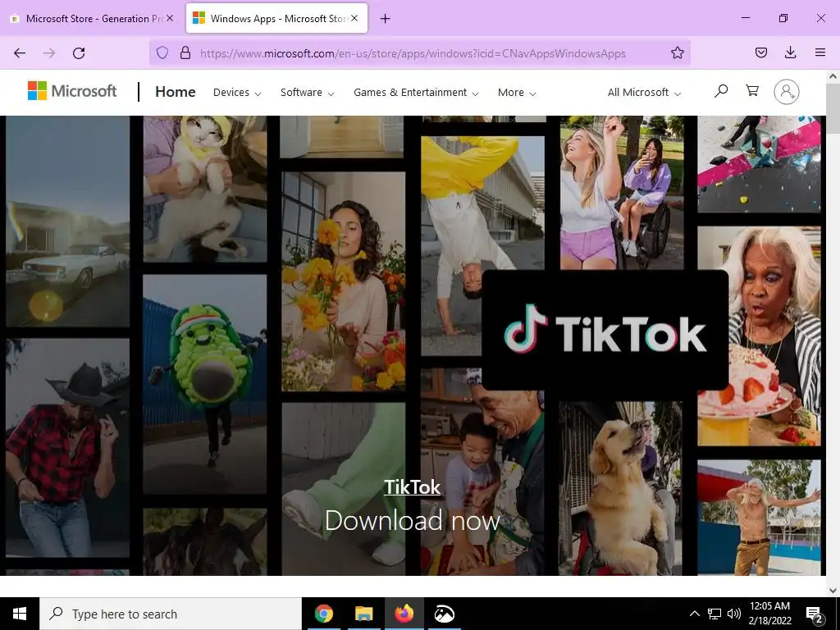Open the Windows Start menu
840x630 pixels.
(20, 614)
